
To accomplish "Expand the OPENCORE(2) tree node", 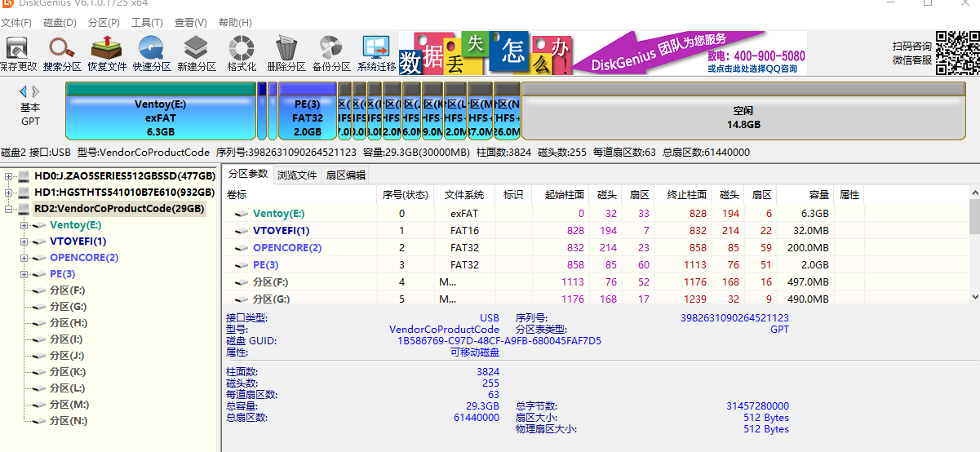I will pyautogui.click(x=24, y=258).
